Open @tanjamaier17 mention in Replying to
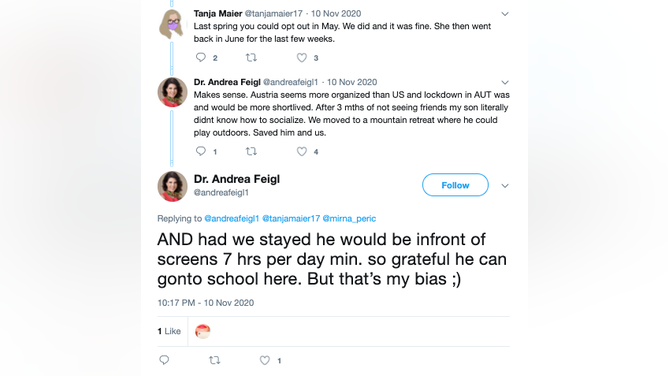Image resolution: width=668 pixels, height=376 pixels. 291,218
